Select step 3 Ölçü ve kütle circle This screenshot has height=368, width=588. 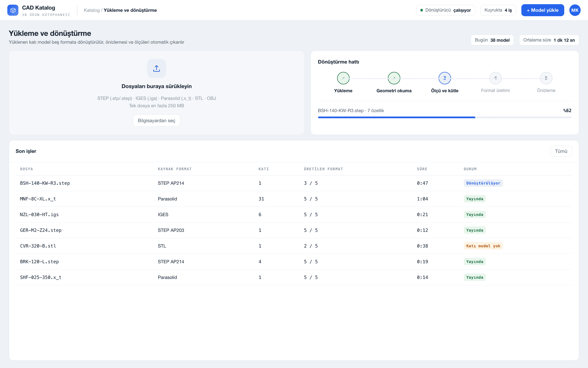[x=445, y=78]
